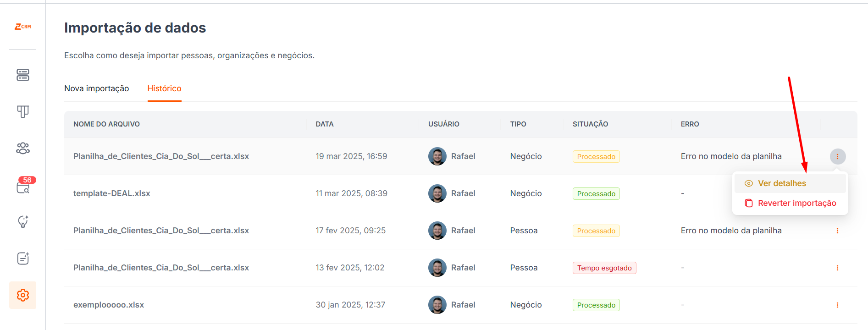This screenshot has height=330, width=868.
Task: Click the Tempo esgotado status badge
Action: [x=604, y=268]
